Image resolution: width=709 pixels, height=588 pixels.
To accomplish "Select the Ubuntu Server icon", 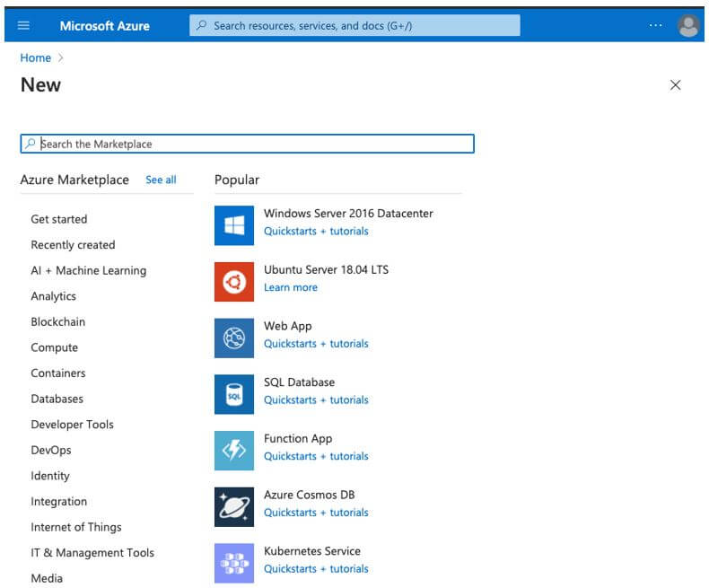I will click(234, 282).
